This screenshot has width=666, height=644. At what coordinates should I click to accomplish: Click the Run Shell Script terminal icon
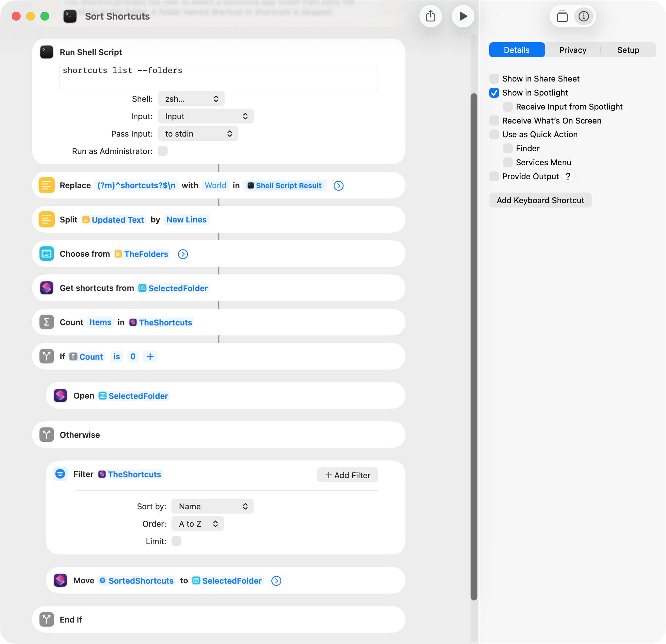pyautogui.click(x=47, y=52)
